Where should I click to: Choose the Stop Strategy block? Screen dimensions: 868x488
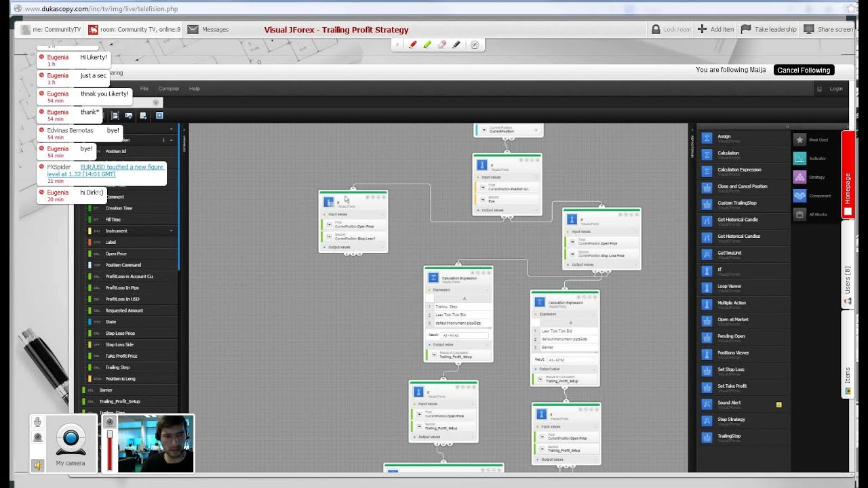click(744, 420)
